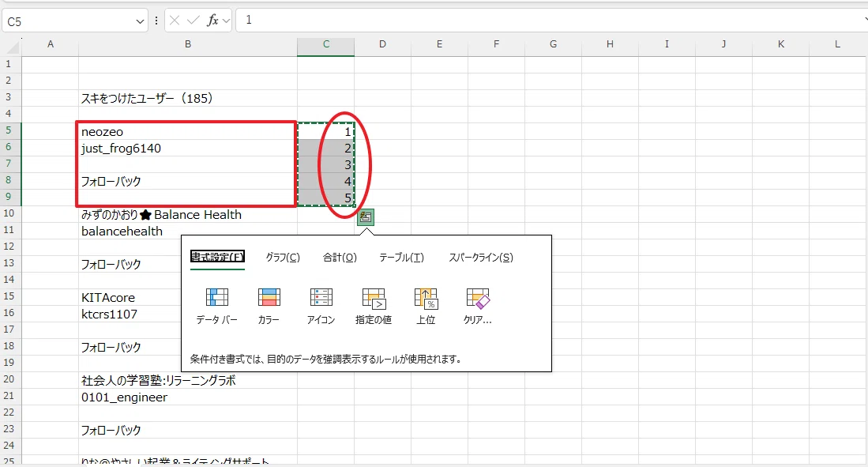Select フォローバック cell in row 18

coord(130,348)
